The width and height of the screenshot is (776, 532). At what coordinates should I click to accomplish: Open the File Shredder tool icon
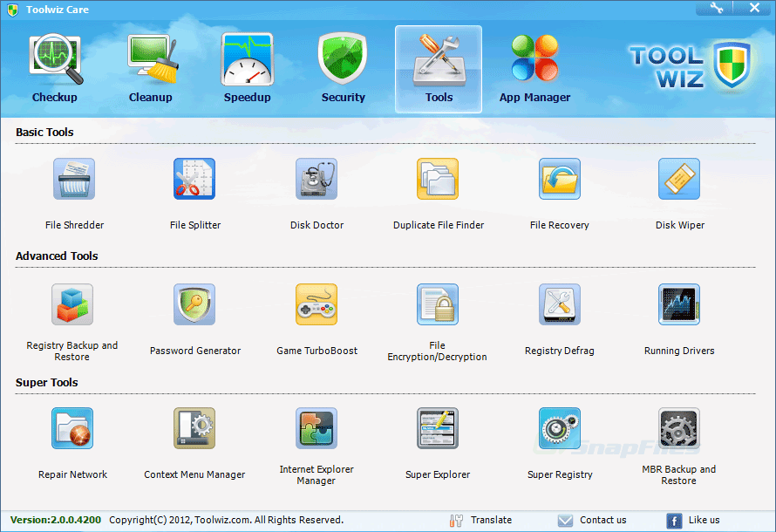[x=74, y=179]
